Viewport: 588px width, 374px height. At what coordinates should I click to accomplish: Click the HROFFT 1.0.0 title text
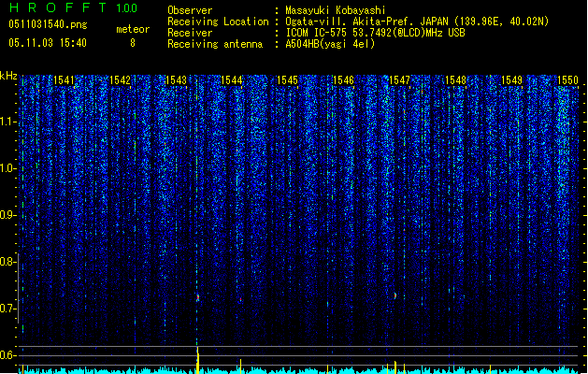click(73, 7)
